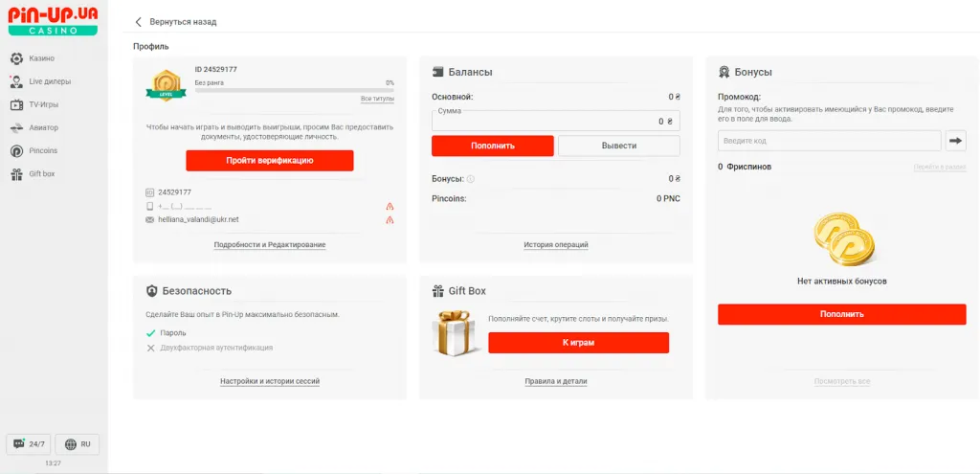The image size is (980, 474).
Task: Click the two-factor X mark icon
Action: 150,348
